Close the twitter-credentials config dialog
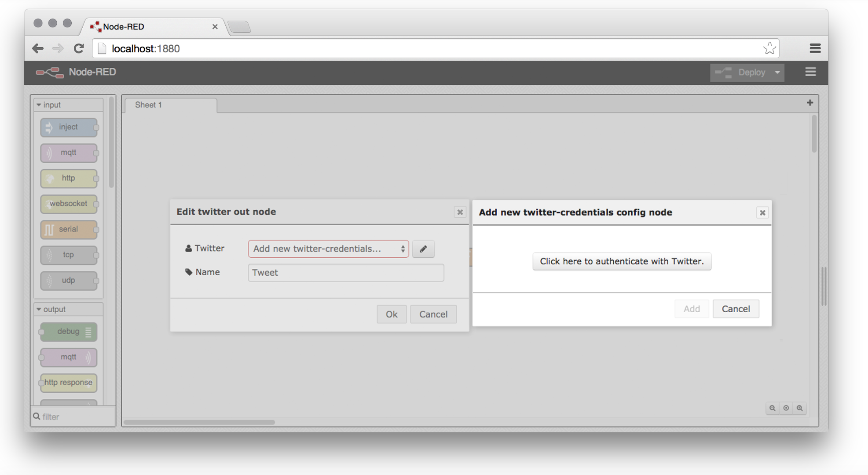868x475 pixels. (762, 213)
